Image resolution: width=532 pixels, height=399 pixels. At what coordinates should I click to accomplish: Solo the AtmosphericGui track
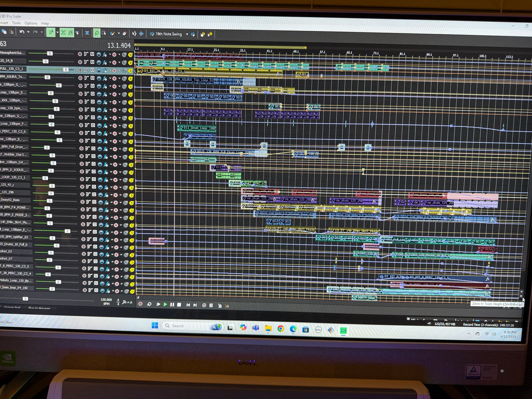[x=130, y=55]
